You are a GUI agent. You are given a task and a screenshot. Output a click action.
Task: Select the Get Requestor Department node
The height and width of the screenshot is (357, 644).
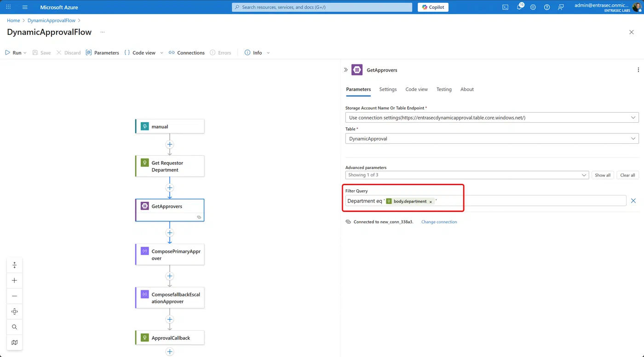(x=170, y=166)
